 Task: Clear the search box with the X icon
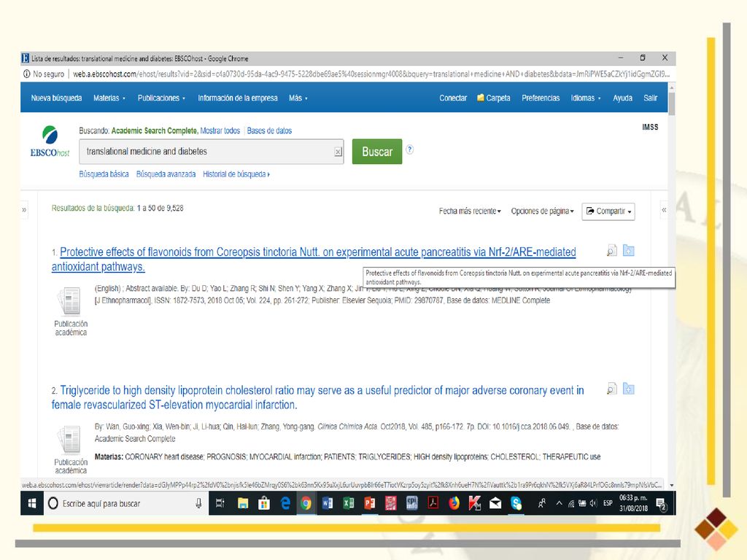338,152
